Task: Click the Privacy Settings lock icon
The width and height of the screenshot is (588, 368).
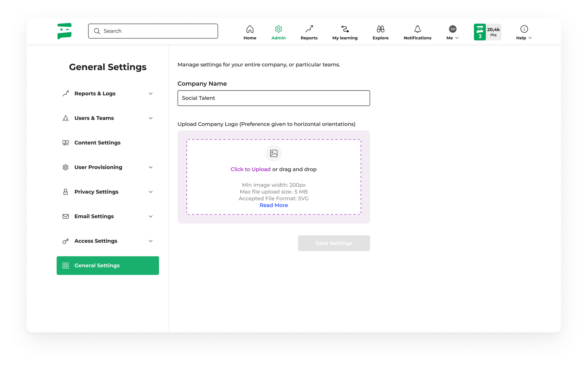Action: click(x=66, y=192)
